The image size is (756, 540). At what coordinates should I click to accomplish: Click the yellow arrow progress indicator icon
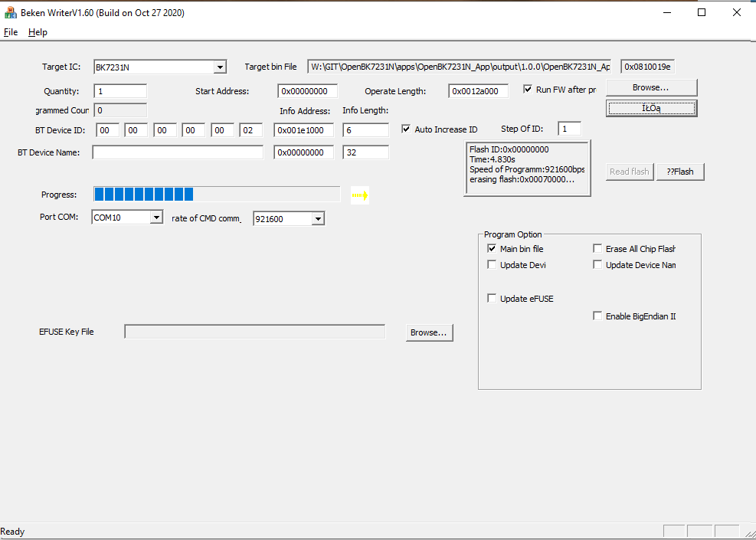[360, 195]
